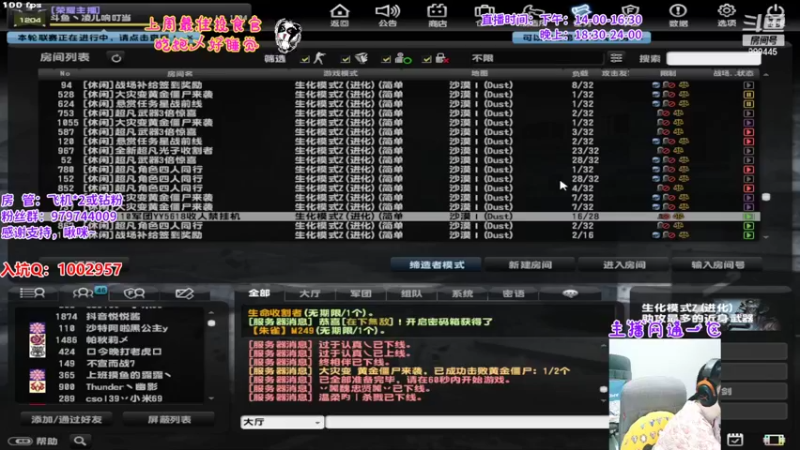Click the 添加/通过好友 button
The image size is (800, 450).
(x=67, y=419)
